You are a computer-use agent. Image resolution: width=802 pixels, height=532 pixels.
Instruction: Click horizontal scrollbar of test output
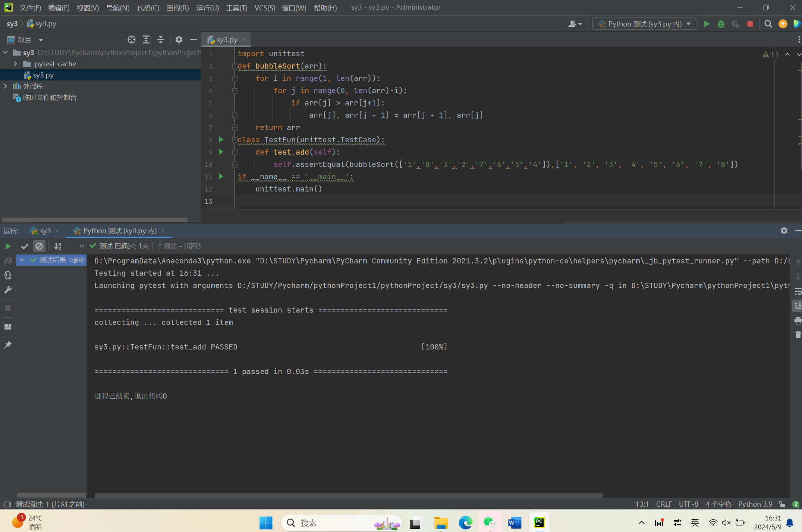point(349,495)
